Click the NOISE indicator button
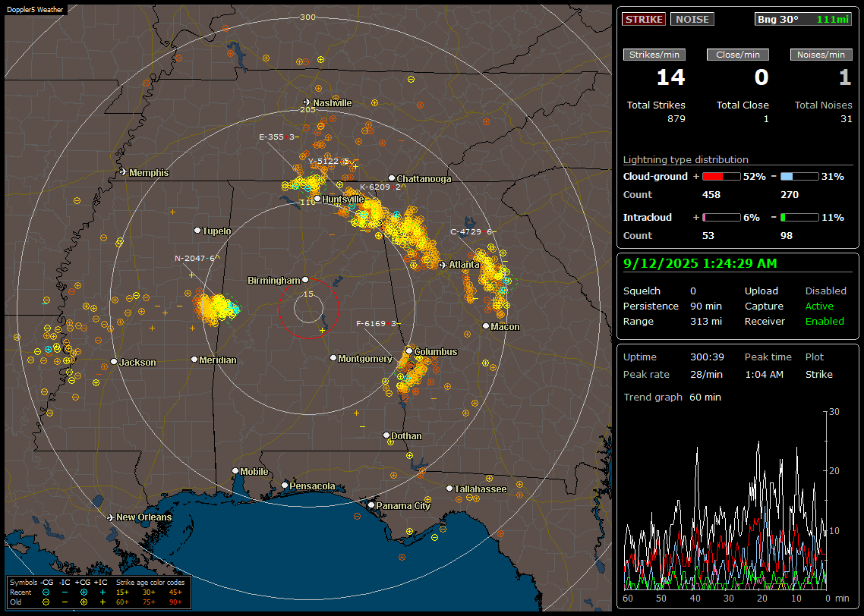This screenshot has height=616, width=864. (x=692, y=19)
